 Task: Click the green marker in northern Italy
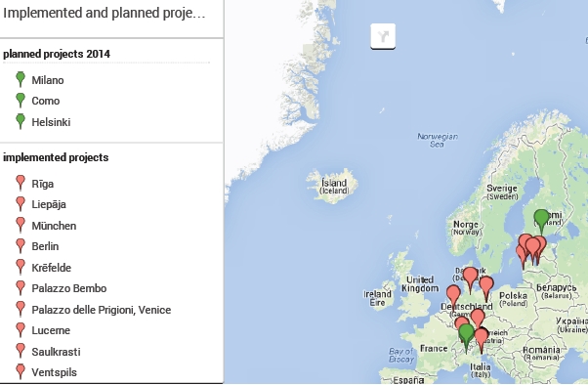(467, 338)
